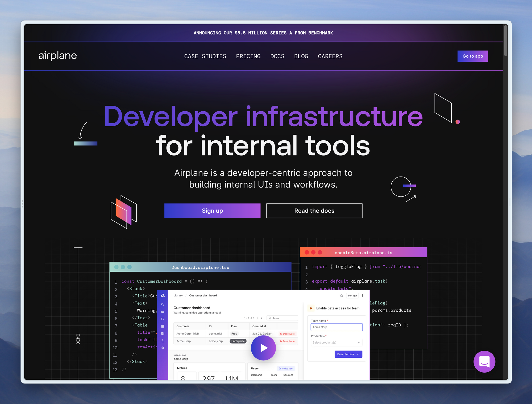The height and width of the screenshot is (404, 532).
Task: Select the Acme Corp (Trial) table row
Action: tap(236, 334)
